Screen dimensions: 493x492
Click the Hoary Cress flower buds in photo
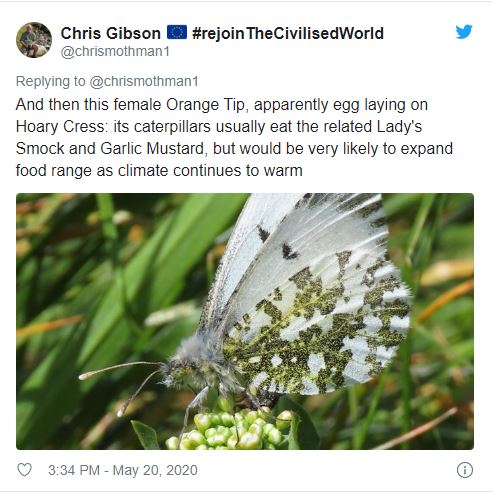click(230, 430)
